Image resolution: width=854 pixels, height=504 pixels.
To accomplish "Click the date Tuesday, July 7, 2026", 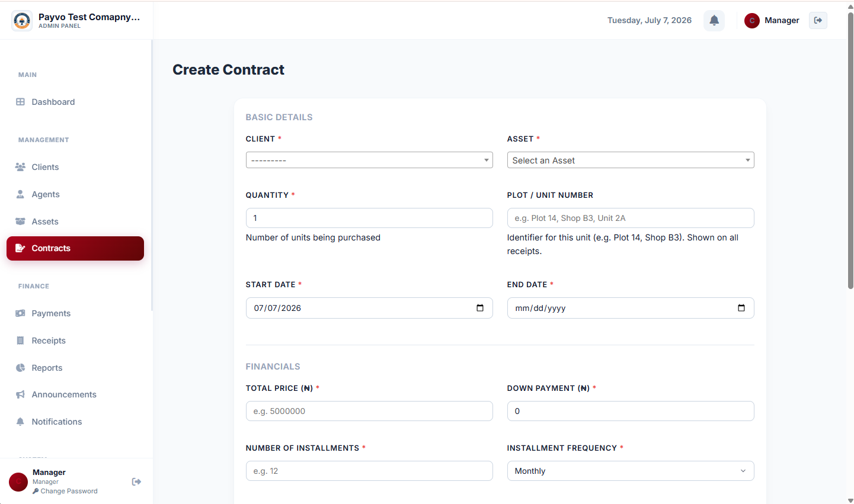I will (x=650, y=20).
